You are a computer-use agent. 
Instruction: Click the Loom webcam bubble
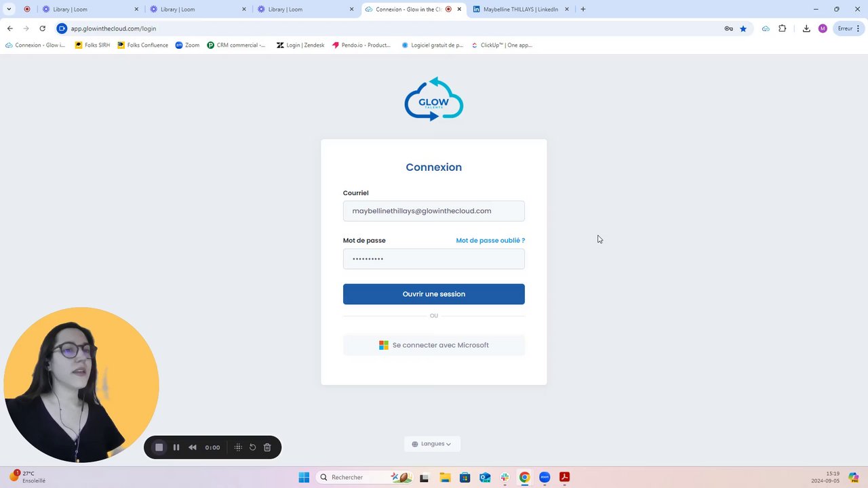coord(81,385)
